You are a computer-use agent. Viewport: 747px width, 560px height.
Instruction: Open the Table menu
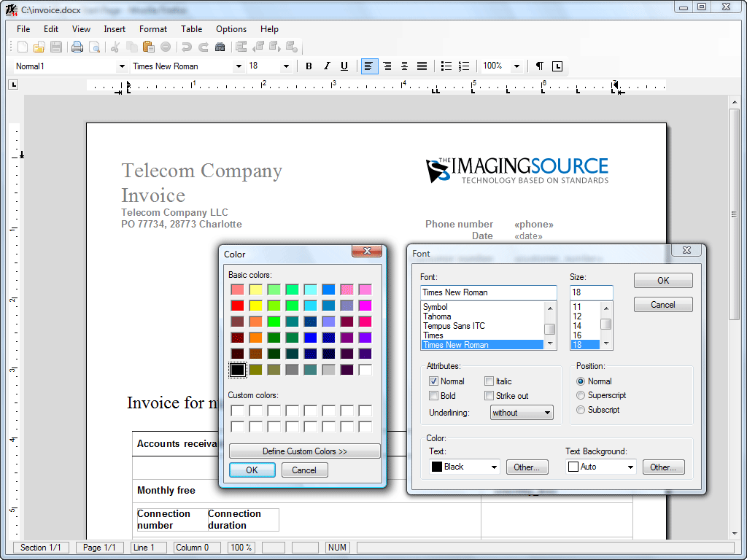pos(192,29)
